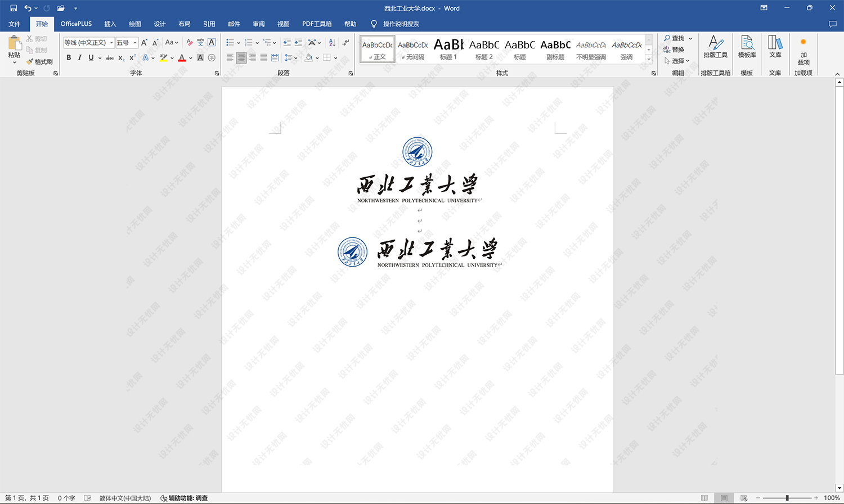Viewport: 844px width, 504px height.
Task: Click 辅助功能: 调查 in status bar
Action: (x=184, y=498)
